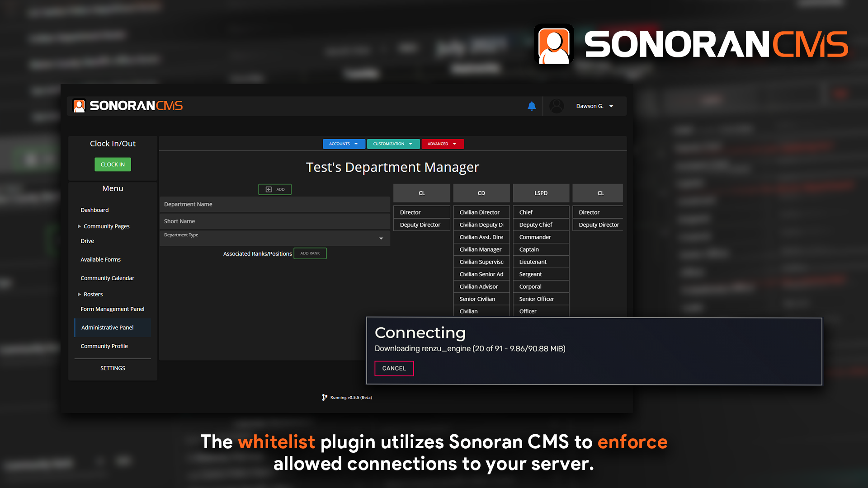Select the Commander rank
This screenshot has height=488, width=868.
tap(541, 237)
